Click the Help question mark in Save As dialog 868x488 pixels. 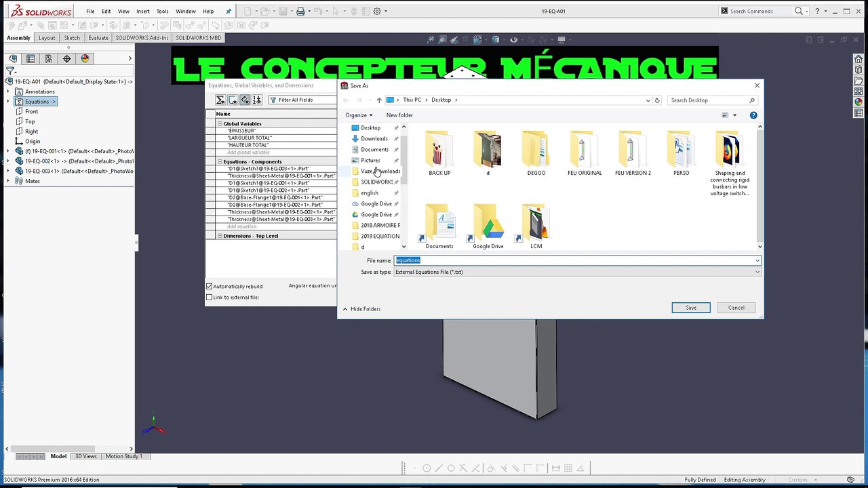coord(753,115)
